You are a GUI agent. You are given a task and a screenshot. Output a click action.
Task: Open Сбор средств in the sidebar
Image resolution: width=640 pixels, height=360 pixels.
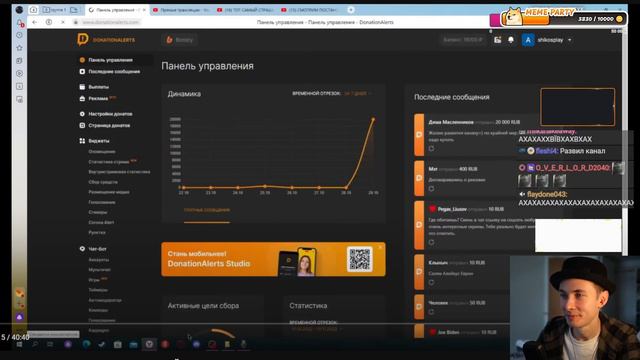tap(103, 182)
